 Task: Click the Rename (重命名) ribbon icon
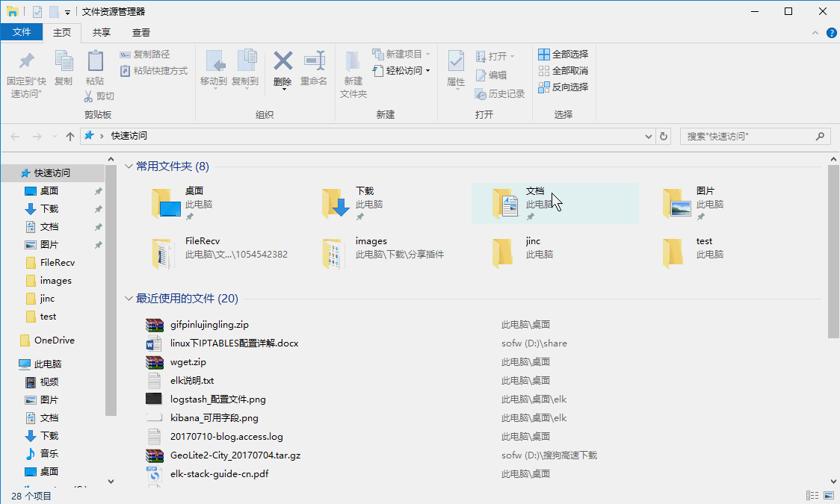[x=314, y=62]
